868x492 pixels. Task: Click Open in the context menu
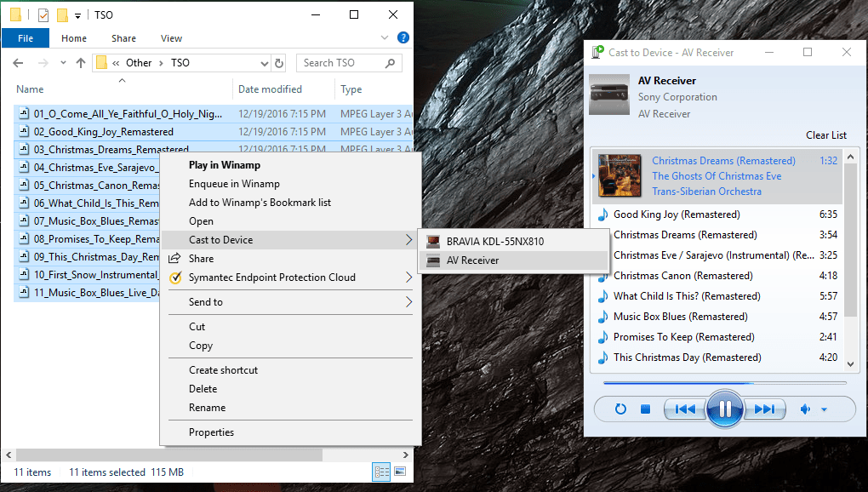coord(201,221)
